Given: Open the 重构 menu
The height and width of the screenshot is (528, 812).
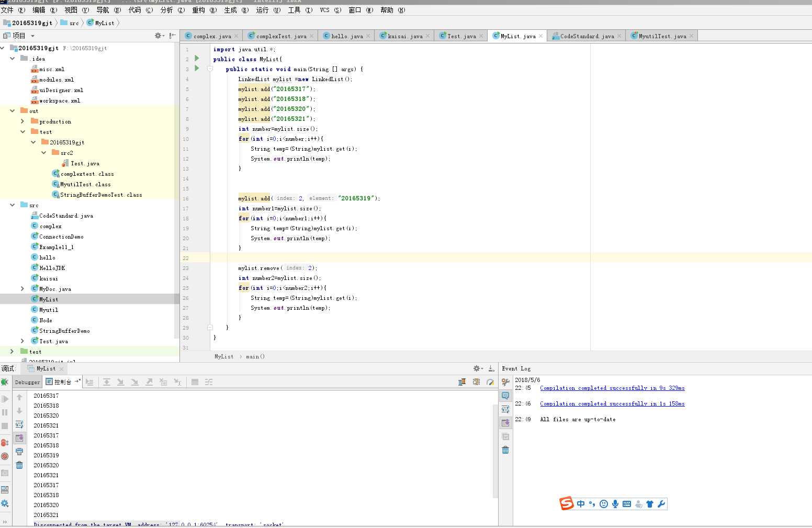Looking at the screenshot, I should 205,10.
